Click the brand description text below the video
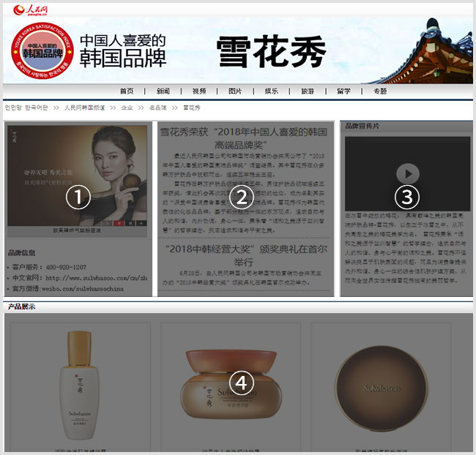Screen dimensions: 476x455 coord(406,248)
